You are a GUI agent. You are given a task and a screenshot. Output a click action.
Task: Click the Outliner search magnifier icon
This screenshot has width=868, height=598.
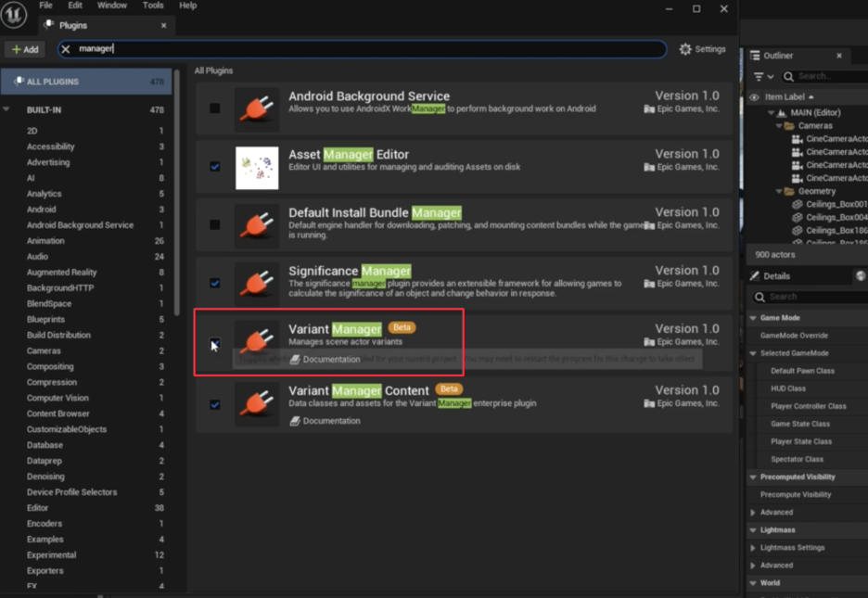[x=789, y=76]
